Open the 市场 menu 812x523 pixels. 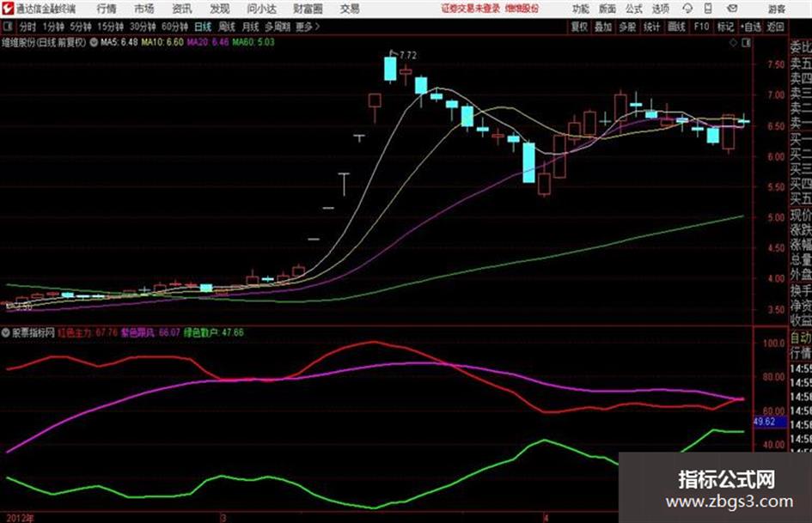[144, 9]
